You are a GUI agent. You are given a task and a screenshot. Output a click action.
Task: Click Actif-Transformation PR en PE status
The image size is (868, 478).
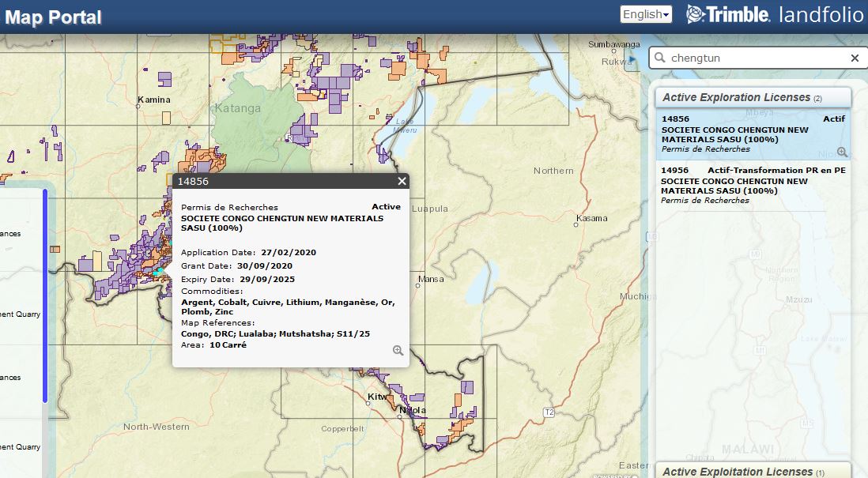[776, 170]
